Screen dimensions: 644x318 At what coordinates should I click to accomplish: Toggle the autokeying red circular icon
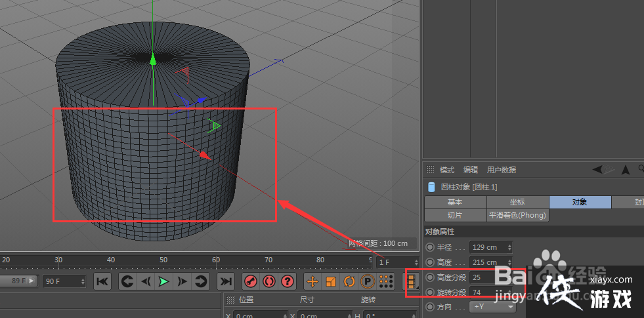269,281
